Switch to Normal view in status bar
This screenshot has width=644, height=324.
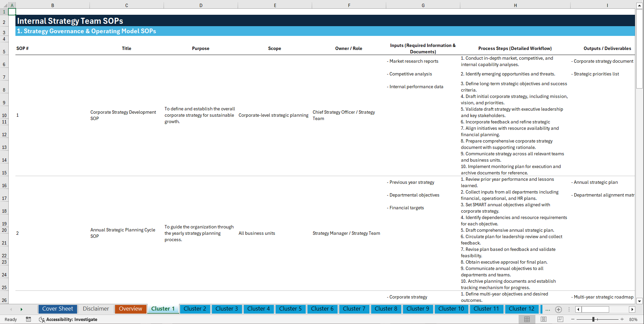click(x=527, y=319)
